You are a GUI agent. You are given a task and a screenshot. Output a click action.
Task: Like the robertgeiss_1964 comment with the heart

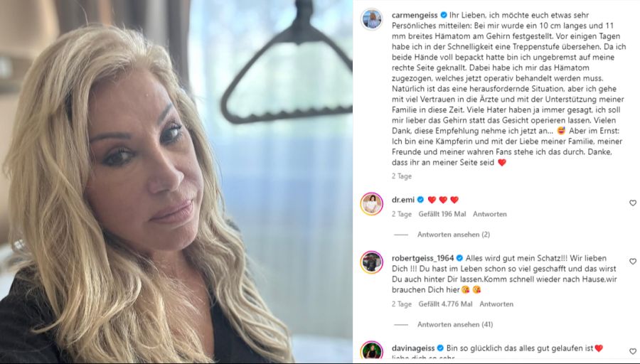point(633,261)
